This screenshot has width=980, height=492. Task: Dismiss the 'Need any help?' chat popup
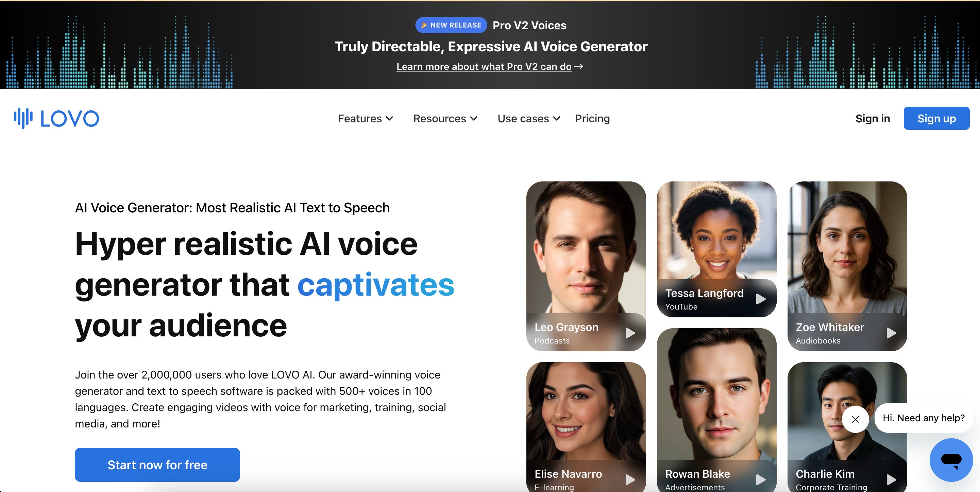pyautogui.click(x=855, y=419)
